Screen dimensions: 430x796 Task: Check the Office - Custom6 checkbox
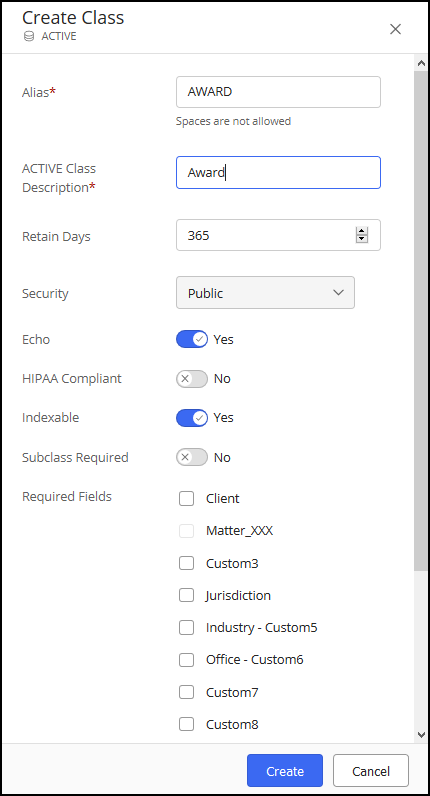click(x=186, y=659)
